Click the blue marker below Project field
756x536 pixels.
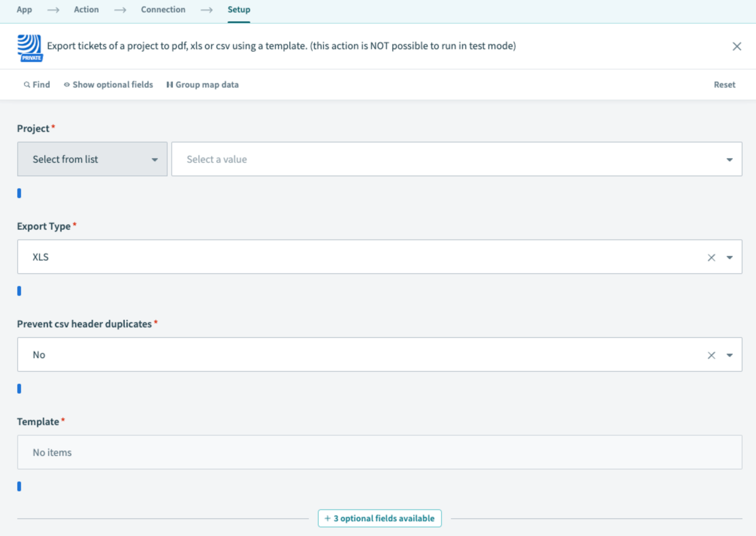19,193
